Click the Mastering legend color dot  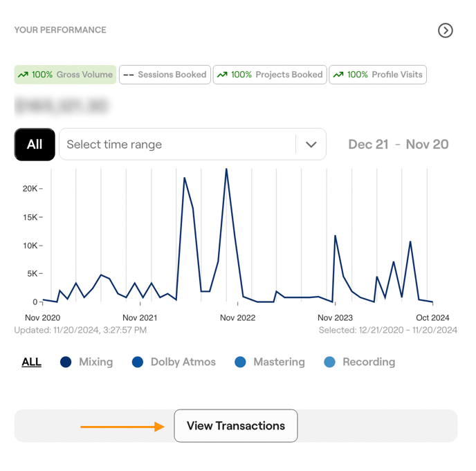[x=240, y=362]
